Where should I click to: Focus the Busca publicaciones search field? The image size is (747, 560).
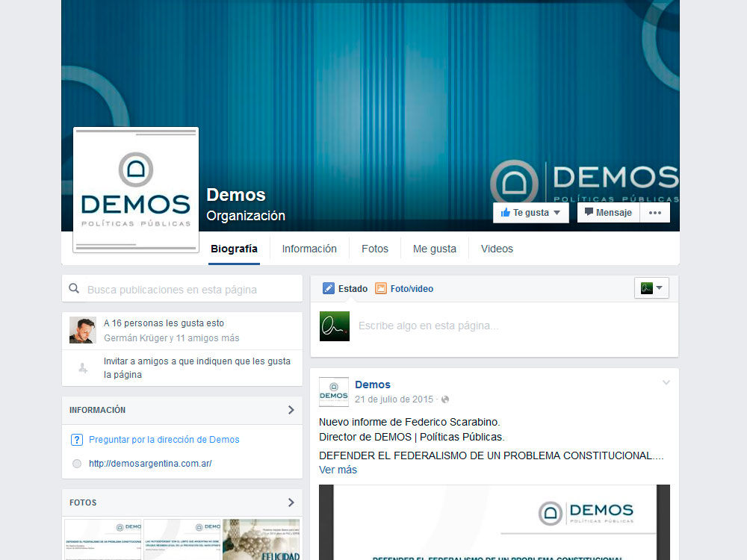tap(182, 288)
